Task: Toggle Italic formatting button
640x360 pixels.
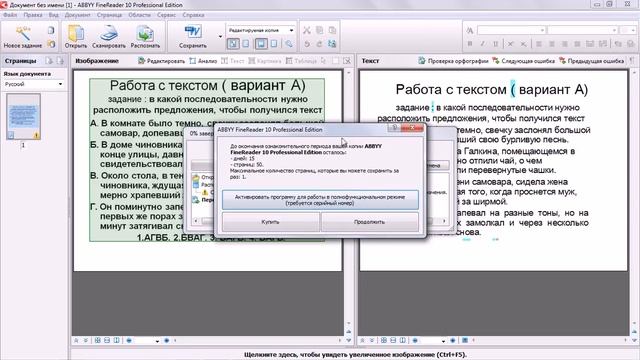Action: (482, 44)
